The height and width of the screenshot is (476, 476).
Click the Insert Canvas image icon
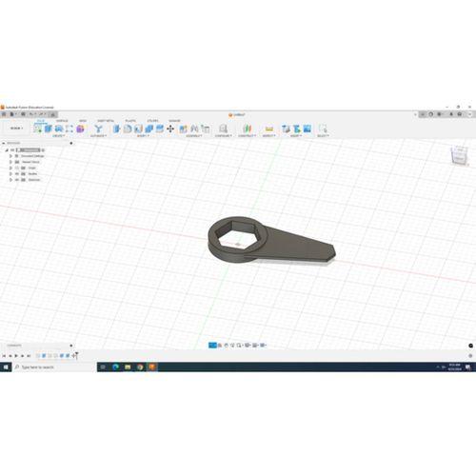[x=307, y=129]
